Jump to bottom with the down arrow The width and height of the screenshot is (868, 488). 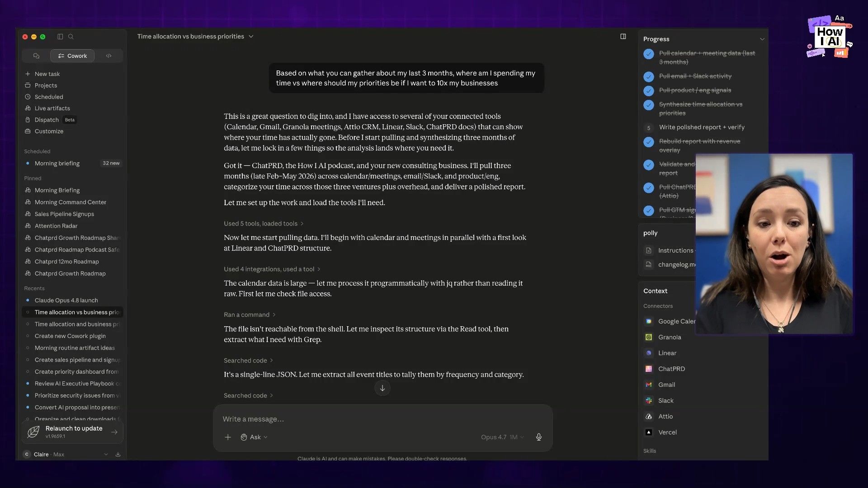382,388
